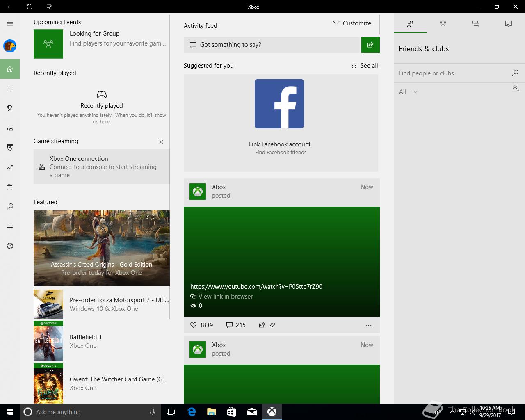525x420 pixels.
Task: Open Game DVR captures in the sidebar
Action: pos(10,128)
